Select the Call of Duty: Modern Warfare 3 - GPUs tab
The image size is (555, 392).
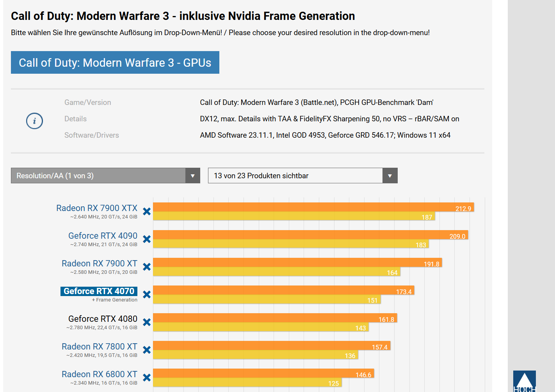point(115,62)
